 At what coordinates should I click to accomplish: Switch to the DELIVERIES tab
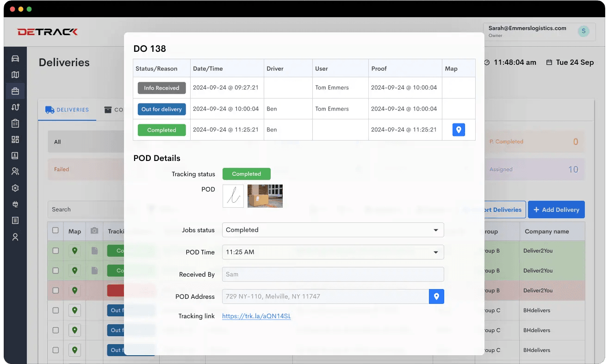coord(67,110)
